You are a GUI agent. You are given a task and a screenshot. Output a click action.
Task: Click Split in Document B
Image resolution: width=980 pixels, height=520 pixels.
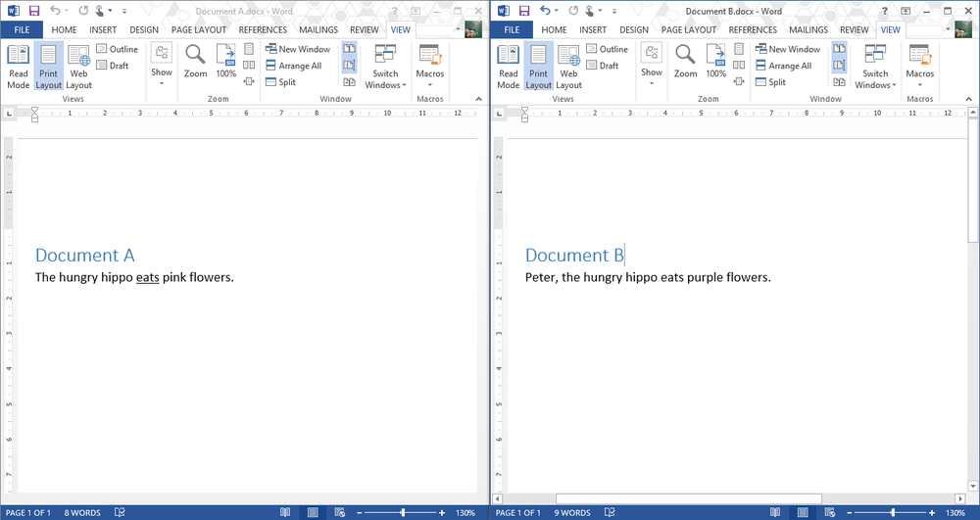click(x=770, y=82)
